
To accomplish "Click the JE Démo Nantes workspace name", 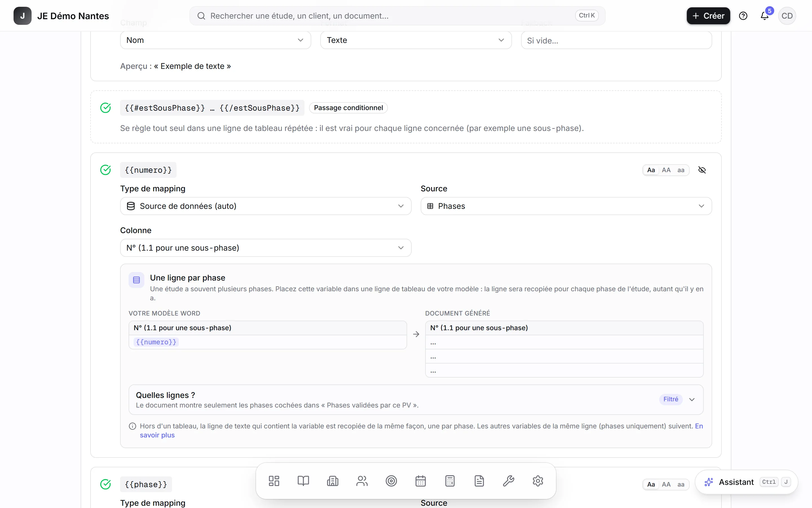I will click(x=73, y=16).
